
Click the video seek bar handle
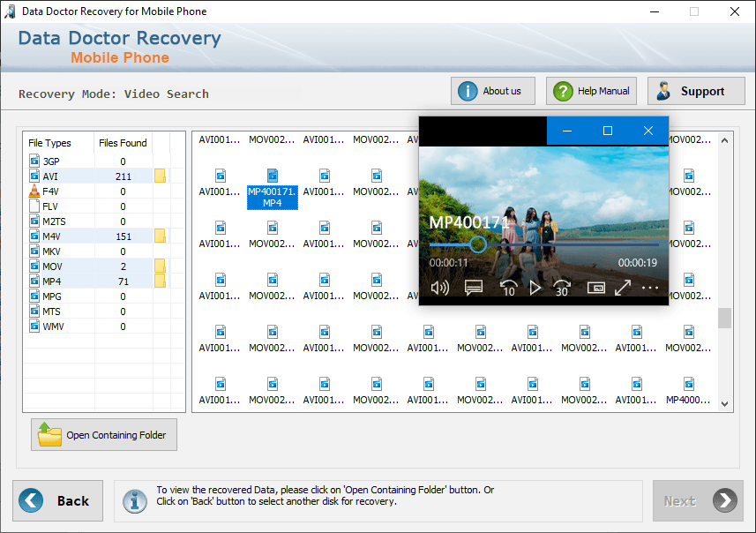478,244
